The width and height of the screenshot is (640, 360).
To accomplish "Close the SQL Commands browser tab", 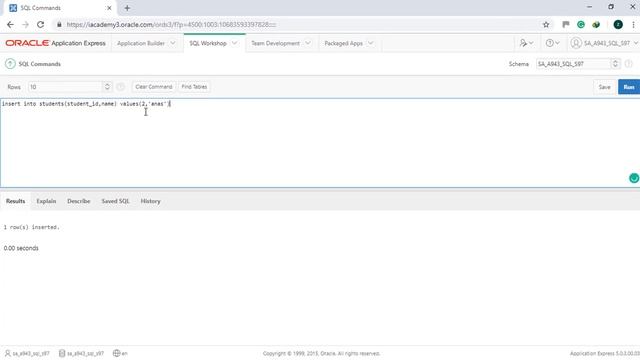I will (109, 8).
